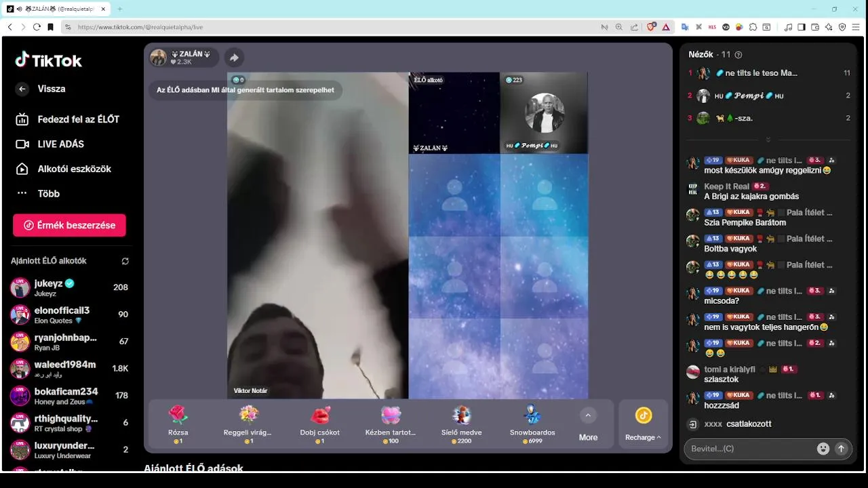This screenshot has width=868, height=488.
Task: Open Brave music playlist icon
Action: 788,27
